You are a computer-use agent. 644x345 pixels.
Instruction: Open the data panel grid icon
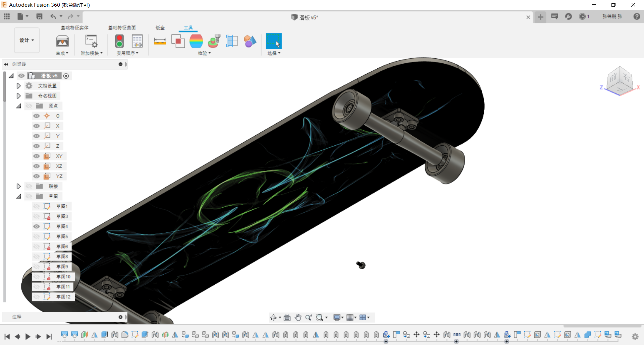tap(7, 16)
